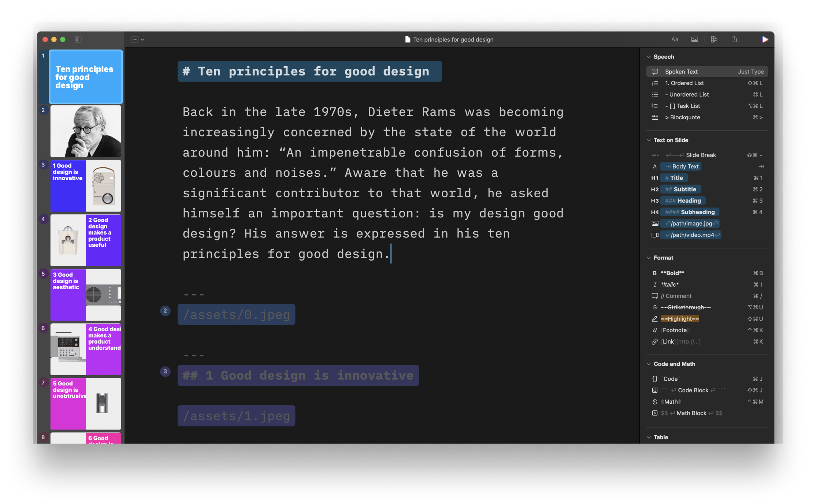Image resolution: width=816 pixels, height=504 pixels.
Task: Open the new document dropdown chevron
Action: 142,39
